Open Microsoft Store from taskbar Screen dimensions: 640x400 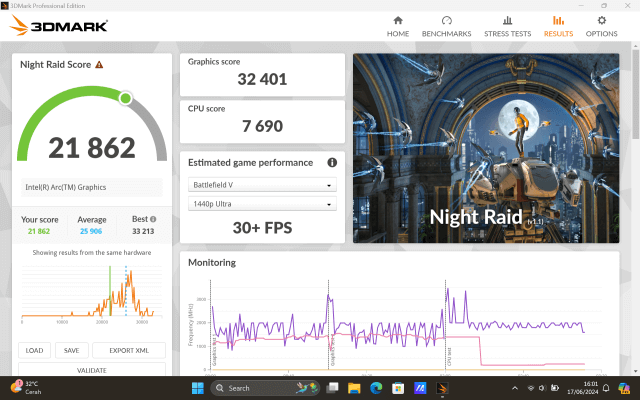[x=398, y=388]
